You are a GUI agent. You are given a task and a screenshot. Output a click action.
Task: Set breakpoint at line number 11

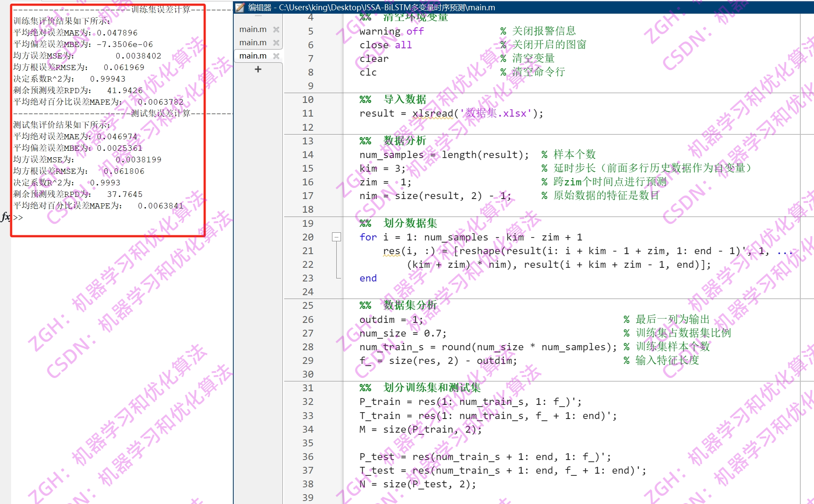coord(308,114)
